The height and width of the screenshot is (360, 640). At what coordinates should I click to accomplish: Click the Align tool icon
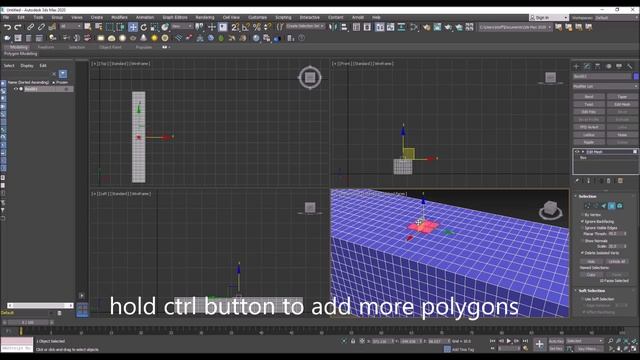[x=344, y=27]
